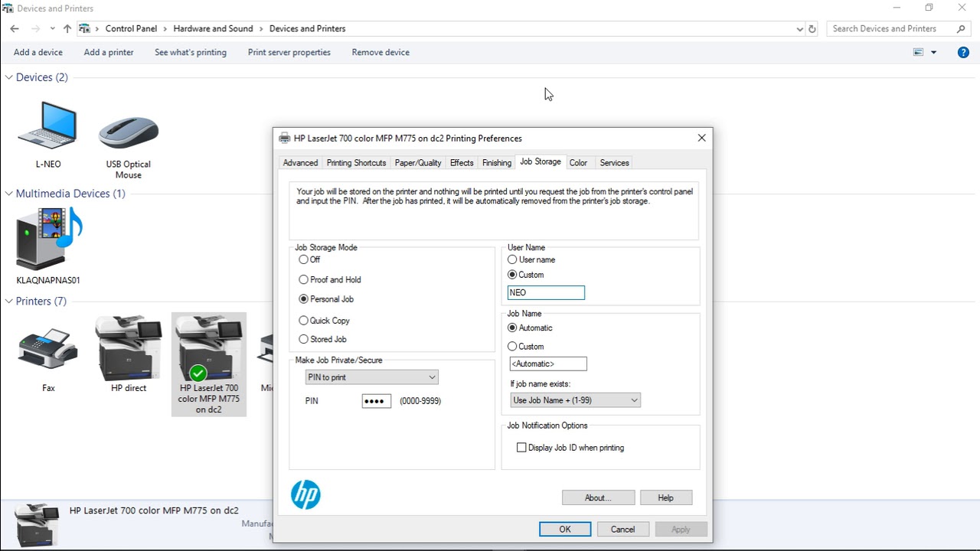Click the <Automatic> job name field
This screenshot has height=551, width=980.
(548, 364)
